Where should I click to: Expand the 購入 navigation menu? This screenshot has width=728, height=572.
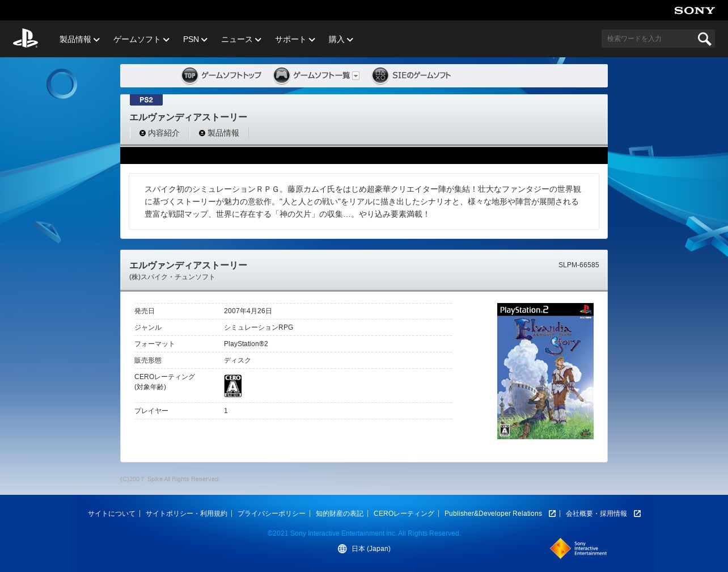(341, 39)
